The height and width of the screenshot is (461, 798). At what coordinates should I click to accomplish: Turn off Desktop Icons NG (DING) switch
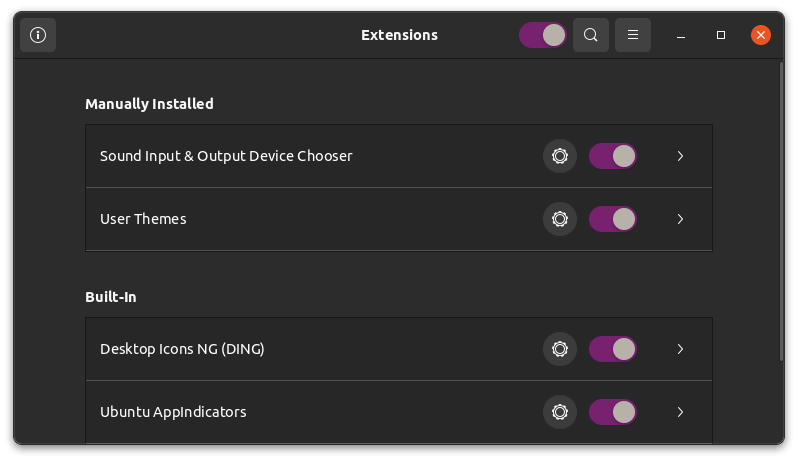613,349
